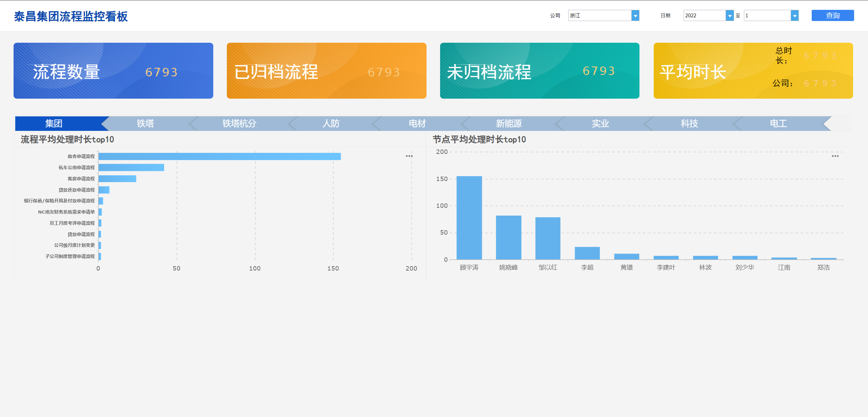Click the 未归档流程 teal card
Image resolution: width=868 pixels, height=417 pixels.
tap(539, 71)
